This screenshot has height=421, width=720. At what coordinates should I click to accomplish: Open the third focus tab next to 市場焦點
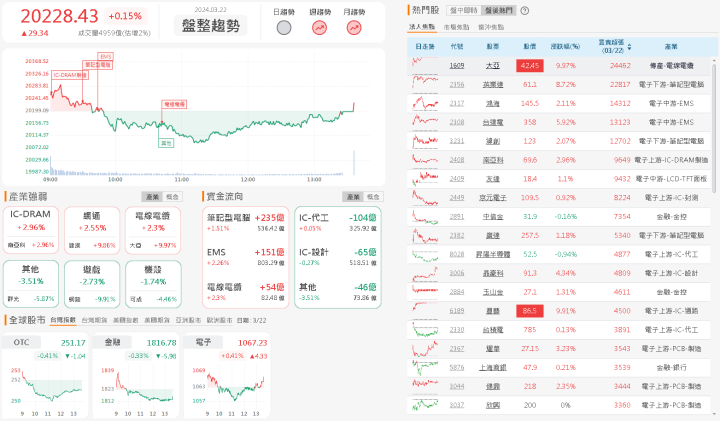tap(491, 27)
